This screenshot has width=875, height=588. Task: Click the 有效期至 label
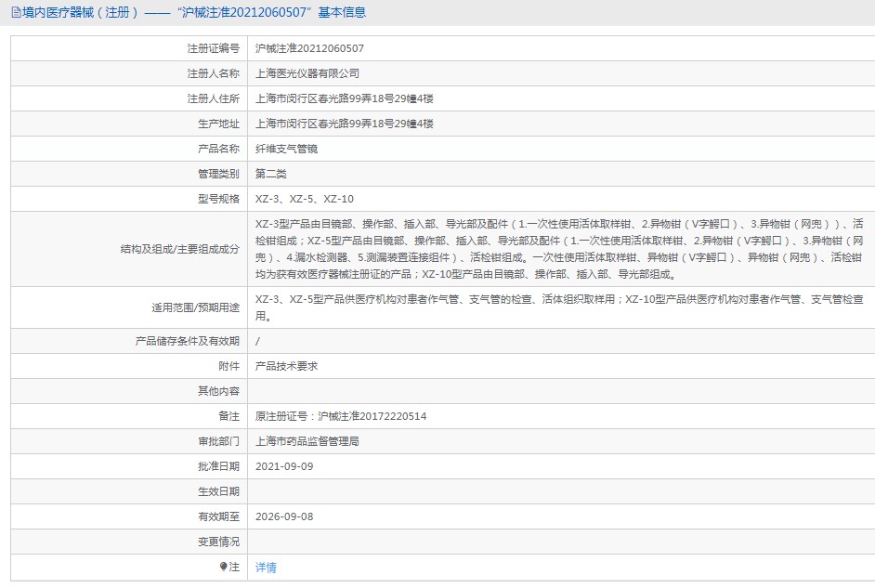[219, 516]
